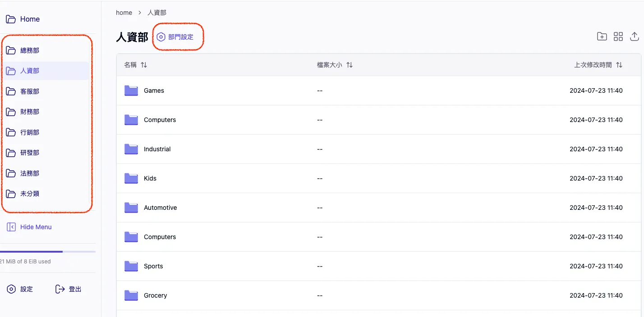Click the upload file icon
This screenshot has width=644, height=317.
point(634,36)
